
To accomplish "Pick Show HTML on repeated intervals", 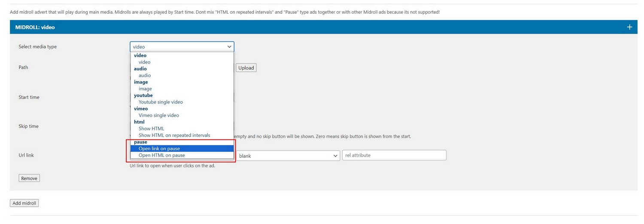I will click(174, 135).
